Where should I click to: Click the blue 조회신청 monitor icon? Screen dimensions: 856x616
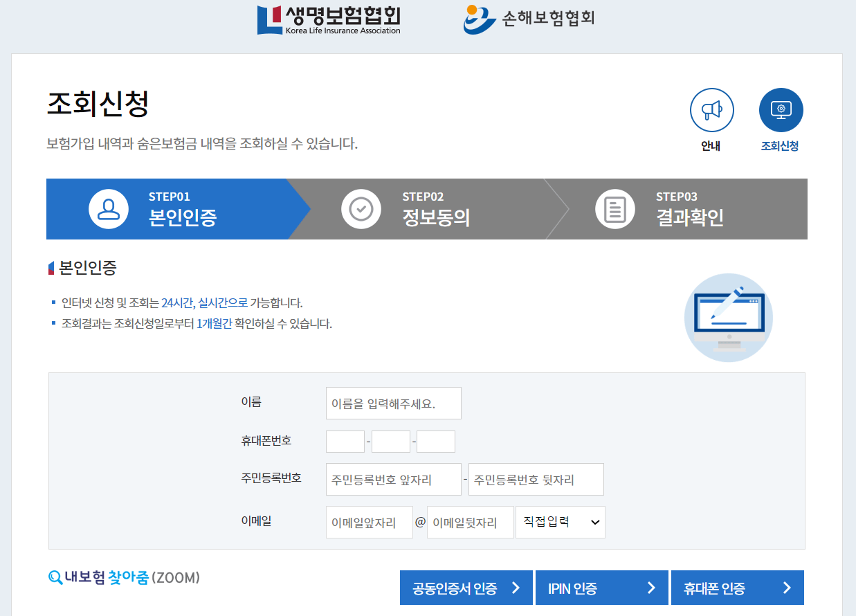pyautogui.click(x=781, y=109)
